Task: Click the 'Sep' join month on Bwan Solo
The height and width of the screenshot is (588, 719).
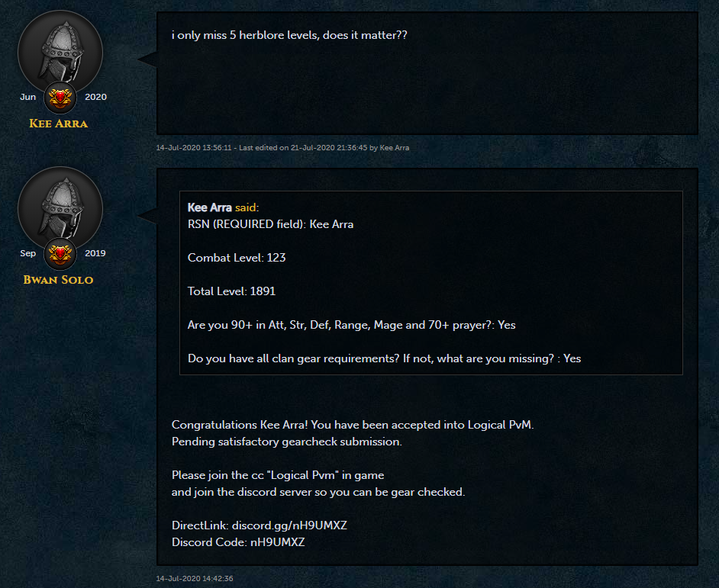Action: [28, 253]
